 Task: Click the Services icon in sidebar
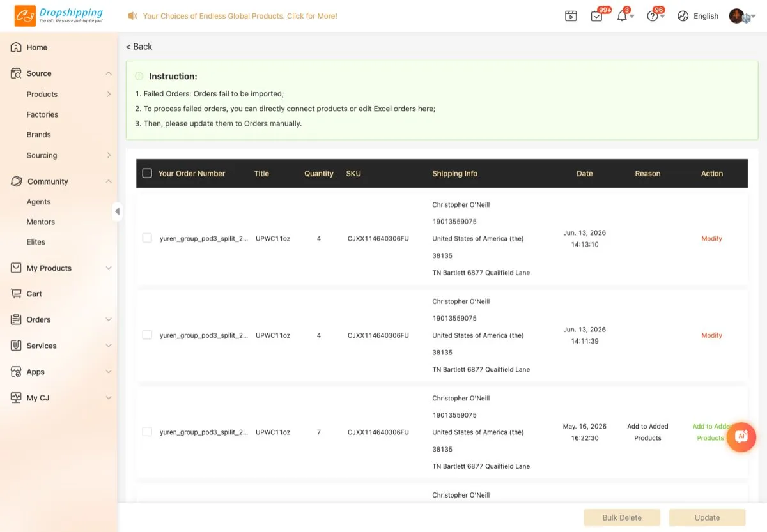click(16, 346)
